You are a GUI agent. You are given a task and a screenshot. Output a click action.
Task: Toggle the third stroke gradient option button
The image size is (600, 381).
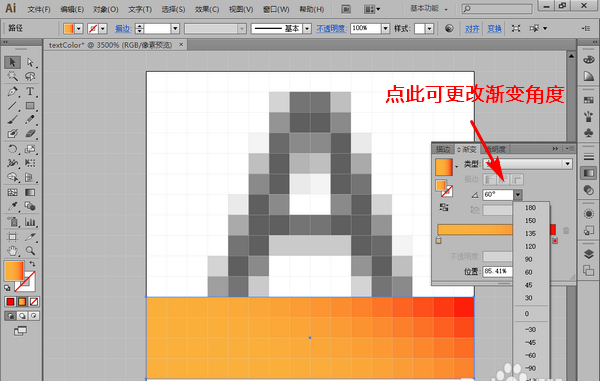(x=517, y=179)
